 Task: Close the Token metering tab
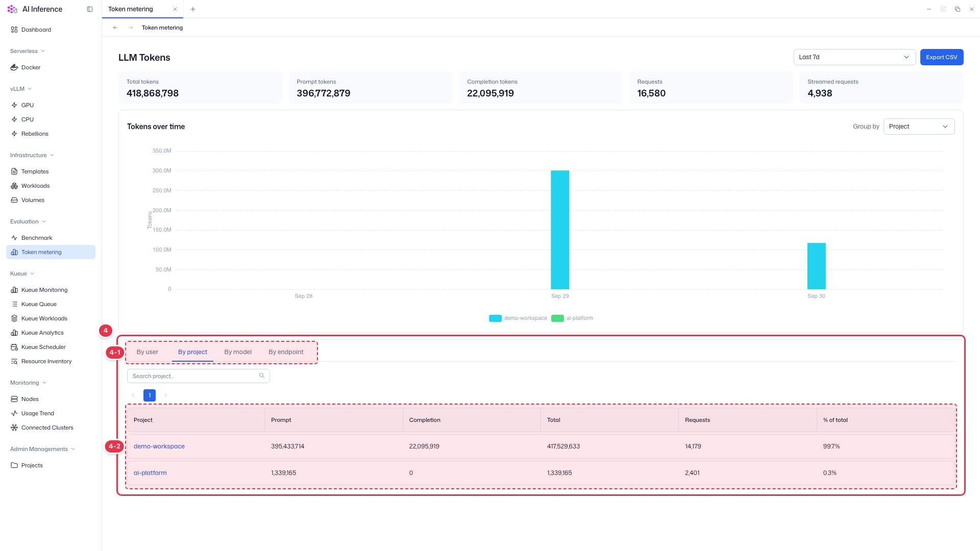[175, 9]
